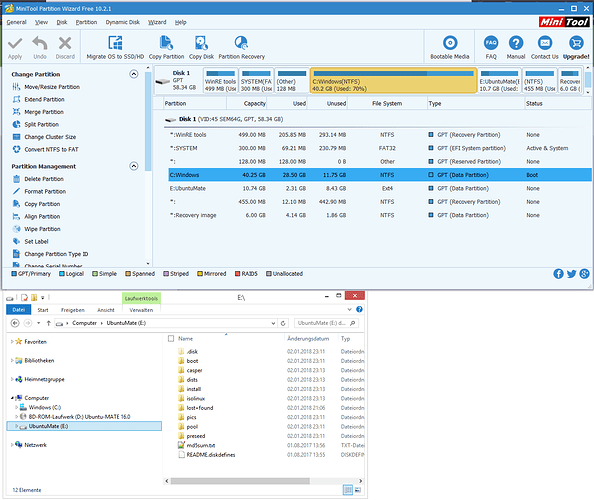Screen dimensions: 594x500
Task: Click the Discard X icon
Action: coord(65,43)
